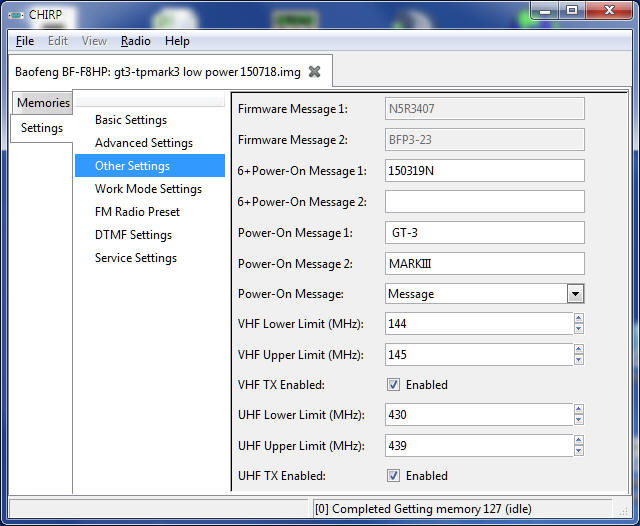Click the window resize grip in status bar
Screen dimensions: 640x526
[623, 511]
